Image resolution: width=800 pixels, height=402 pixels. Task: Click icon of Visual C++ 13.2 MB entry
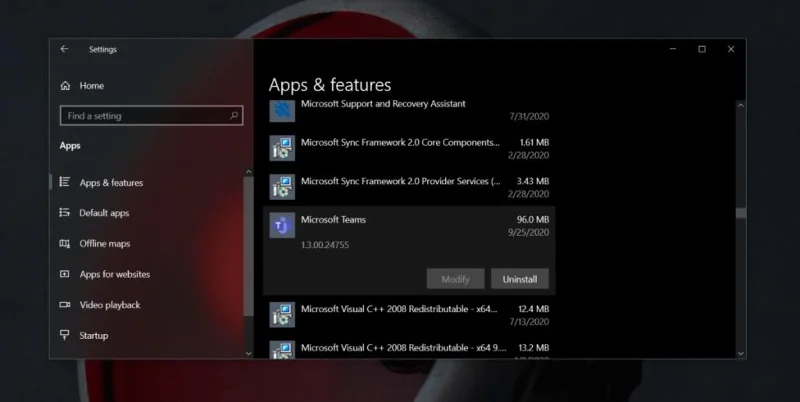[x=282, y=349]
